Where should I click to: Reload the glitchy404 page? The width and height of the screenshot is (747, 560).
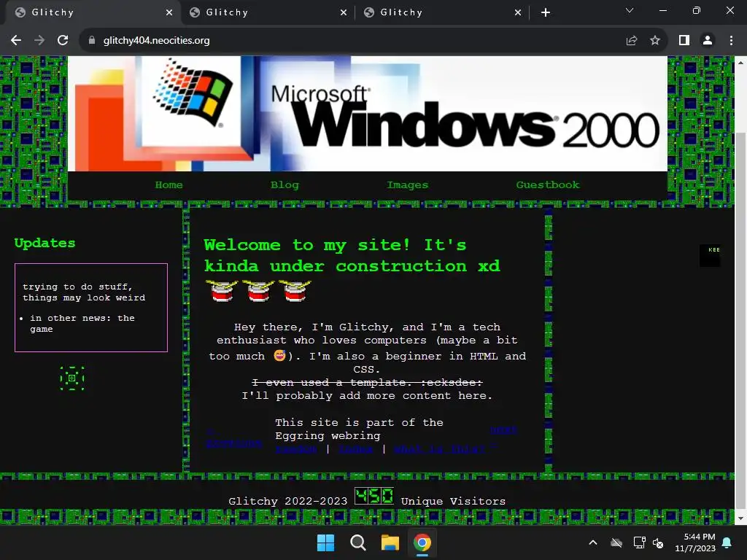point(63,41)
